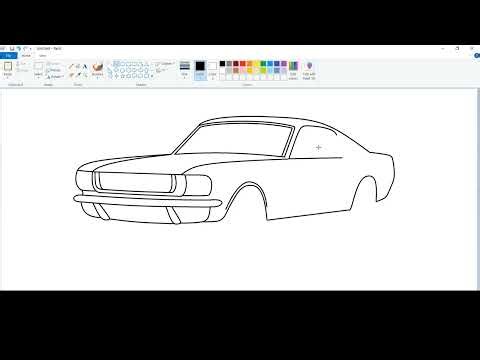Click inside the car's rear side window
Screen dimensions: 480x360
(x=315, y=143)
